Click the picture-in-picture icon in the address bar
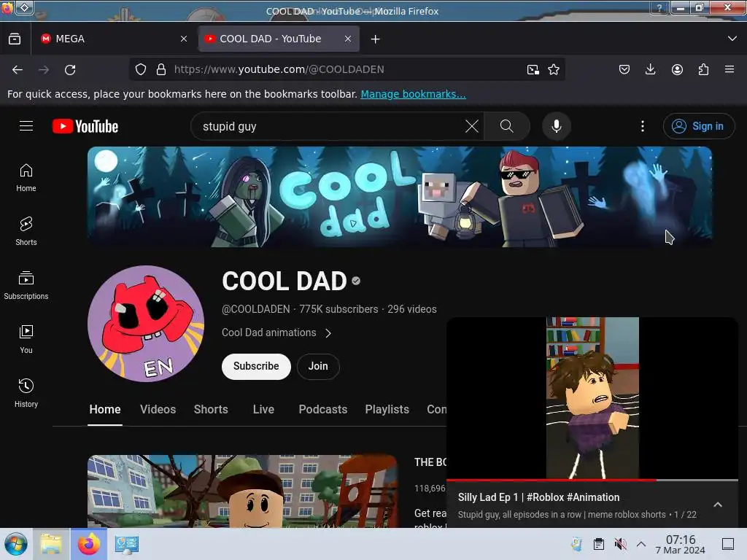This screenshot has height=560, width=747. pyautogui.click(x=533, y=69)
